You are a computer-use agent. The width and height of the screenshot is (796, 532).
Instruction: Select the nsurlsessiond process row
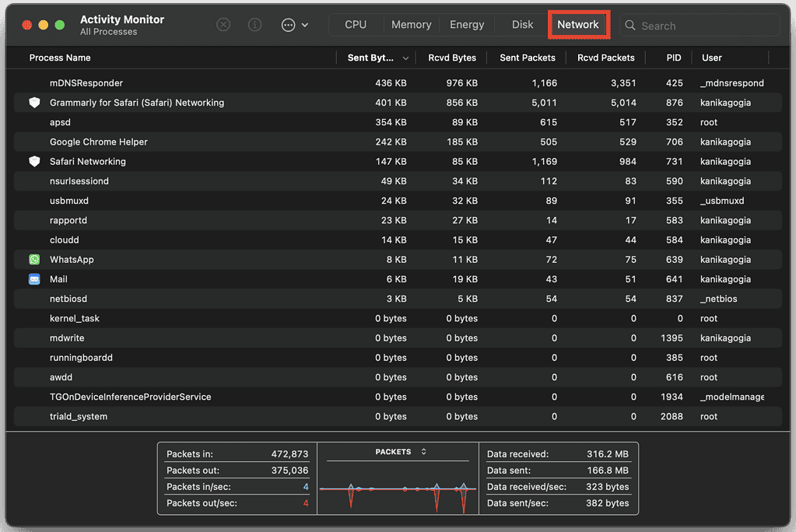pos(398,181)
